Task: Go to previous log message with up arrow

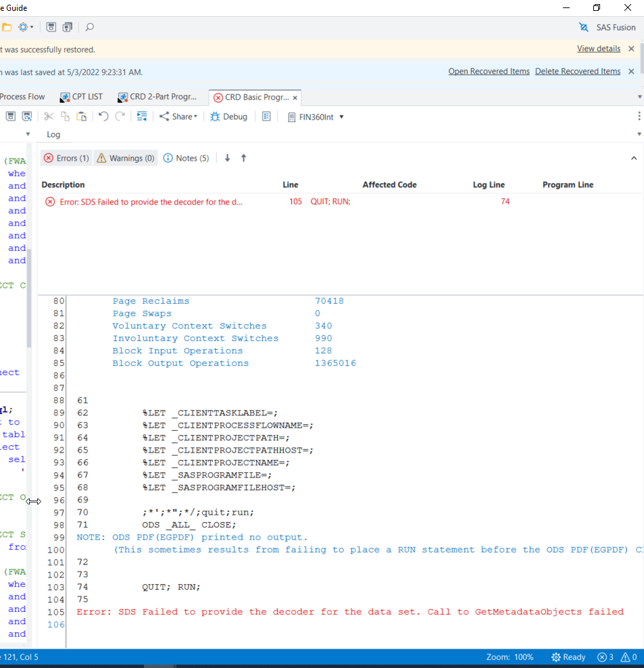Action: tap(244, 158)
